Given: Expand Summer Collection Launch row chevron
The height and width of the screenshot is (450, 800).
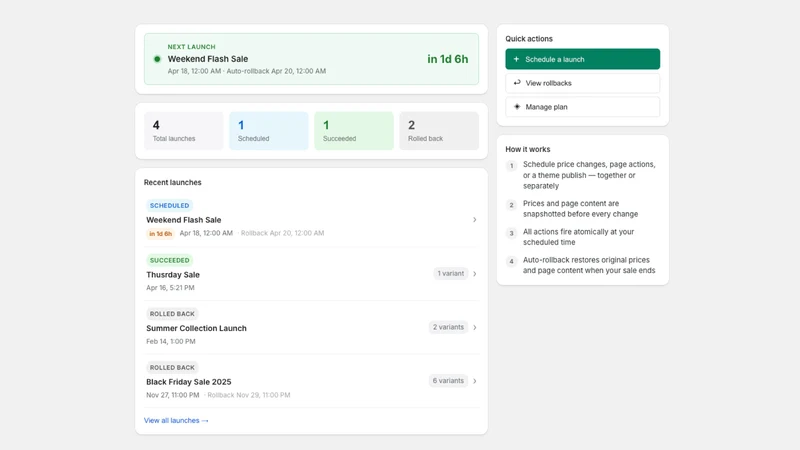Looking at the screenshot, I should [x=474, y=327].
